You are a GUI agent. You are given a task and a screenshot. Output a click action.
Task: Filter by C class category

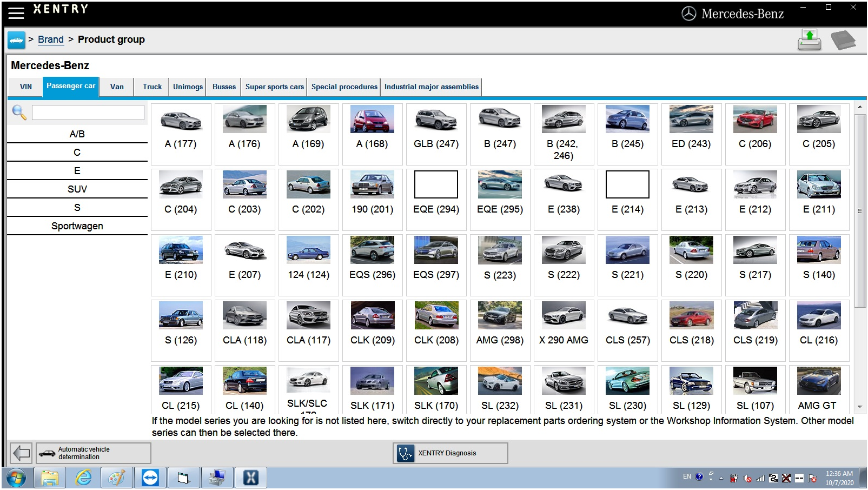coord(77,153)
